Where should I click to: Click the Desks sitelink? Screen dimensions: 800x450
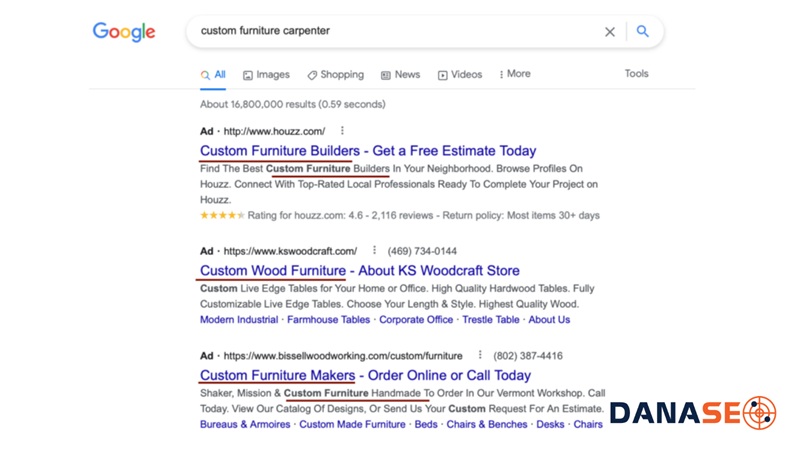coord(550,424)
